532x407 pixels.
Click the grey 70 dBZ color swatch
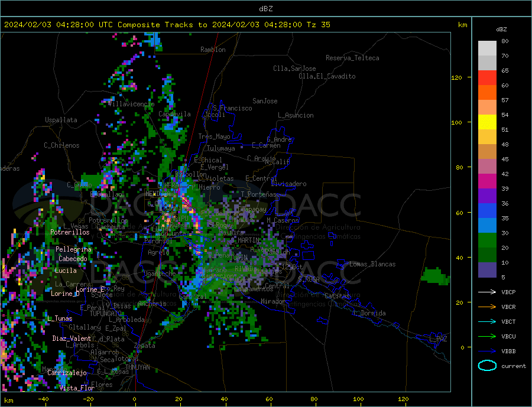(487, 63)
